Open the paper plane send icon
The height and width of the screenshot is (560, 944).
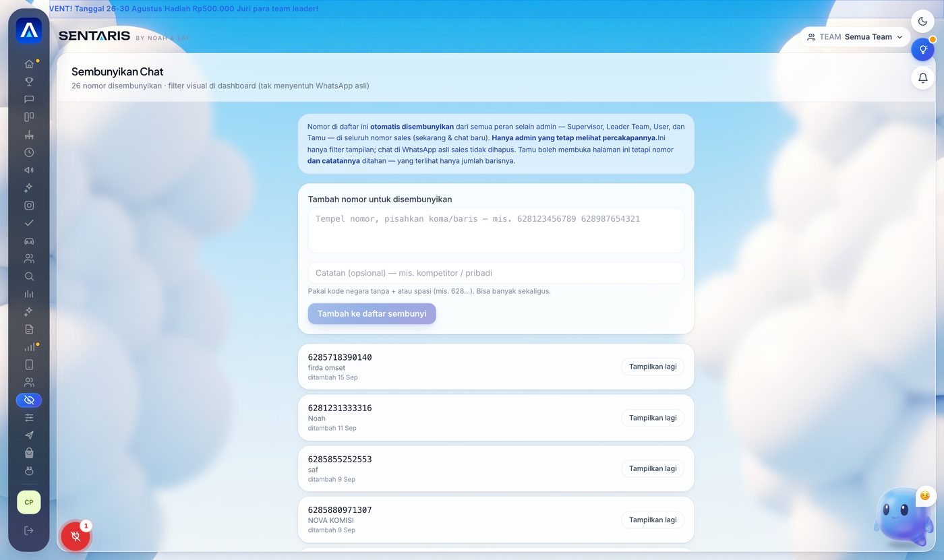[x=29, y=435]
